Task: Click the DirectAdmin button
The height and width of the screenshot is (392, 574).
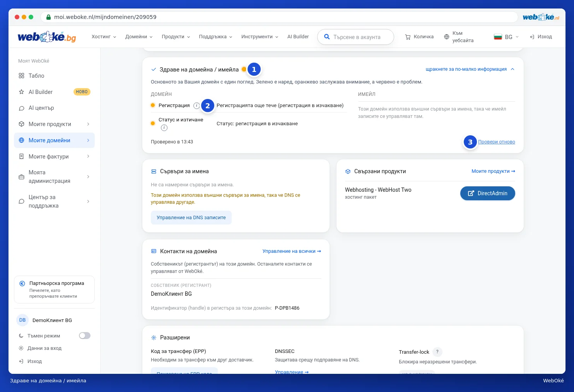Action: click(488, 193)
